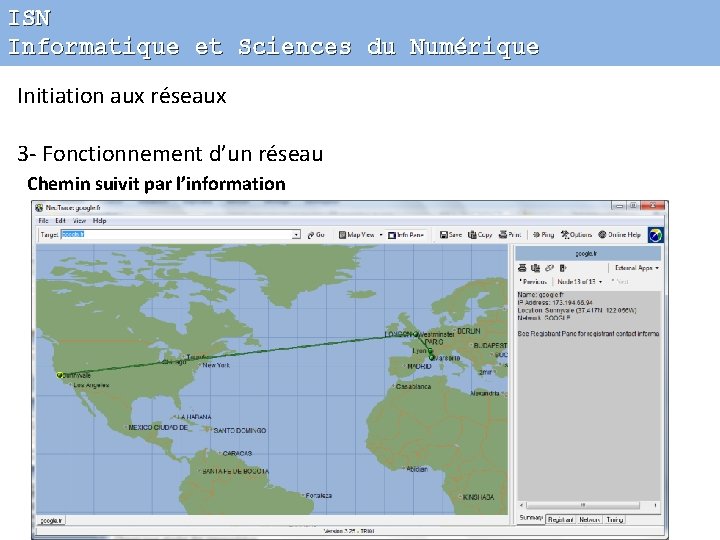Expand the Target history dropdown arrow
This screenshot has width=720, height=540.
point(297,235)
